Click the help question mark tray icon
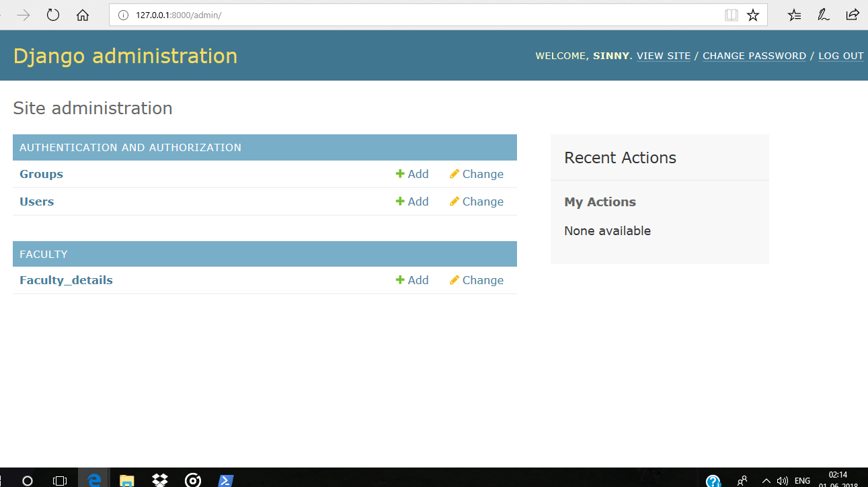Viewport: 868px width, 487px height. click(x=713, y=481)
